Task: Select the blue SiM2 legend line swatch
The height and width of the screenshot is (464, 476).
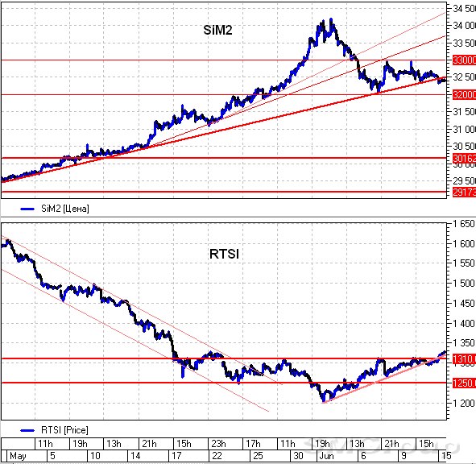Action: (x=27, y=209)
